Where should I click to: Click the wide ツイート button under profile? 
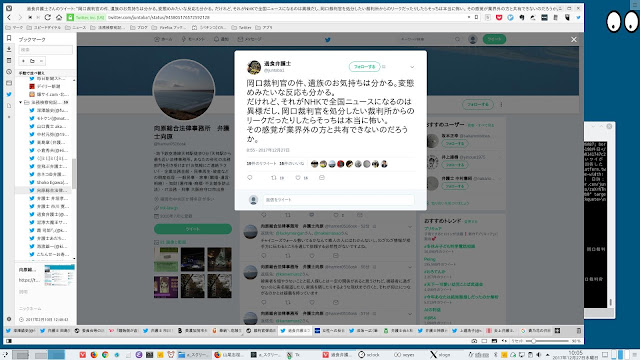(193, 229)
